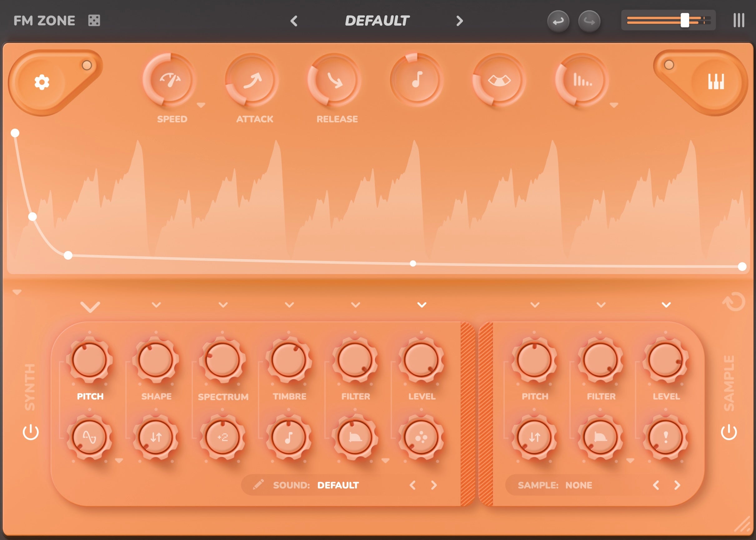Toggle the SYNTH power button
This screenshot has height=540, width=756.
31,432
